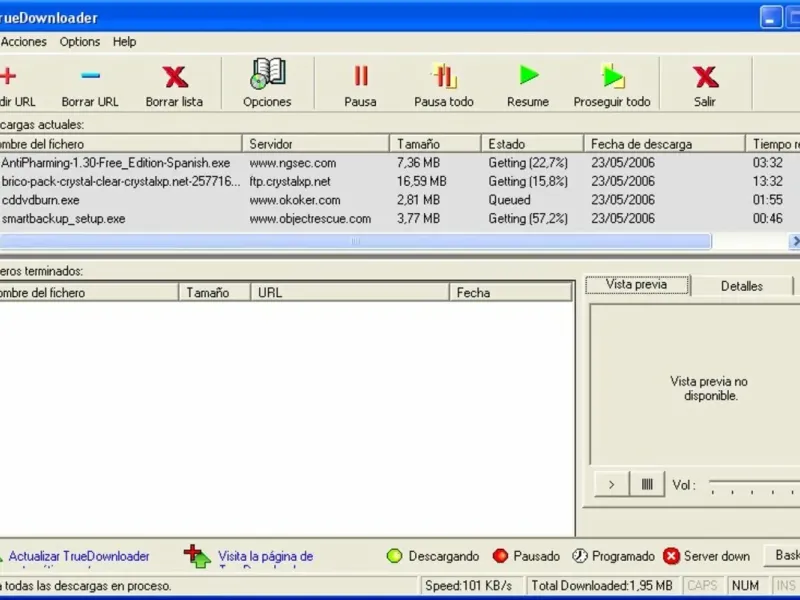The width and height of the screenshot is (800, 600).
Task: Click the green Descargando status icon
Action: pos(394,556)
